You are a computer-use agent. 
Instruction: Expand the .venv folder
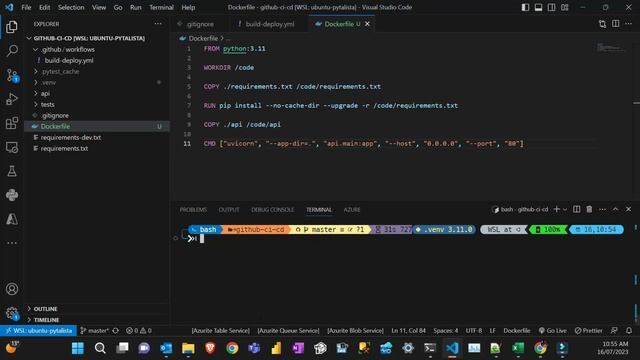(x=36, y=82)
